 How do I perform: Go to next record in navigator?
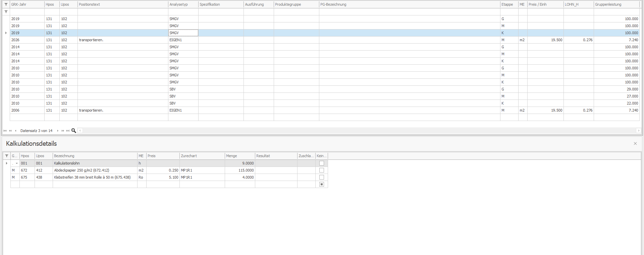[x=58, y=131]
